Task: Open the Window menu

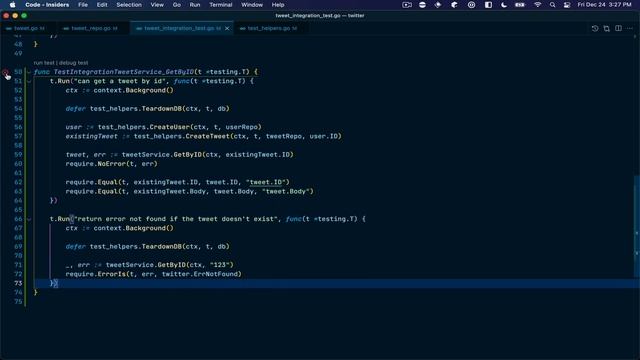Action: click(252, 5)
